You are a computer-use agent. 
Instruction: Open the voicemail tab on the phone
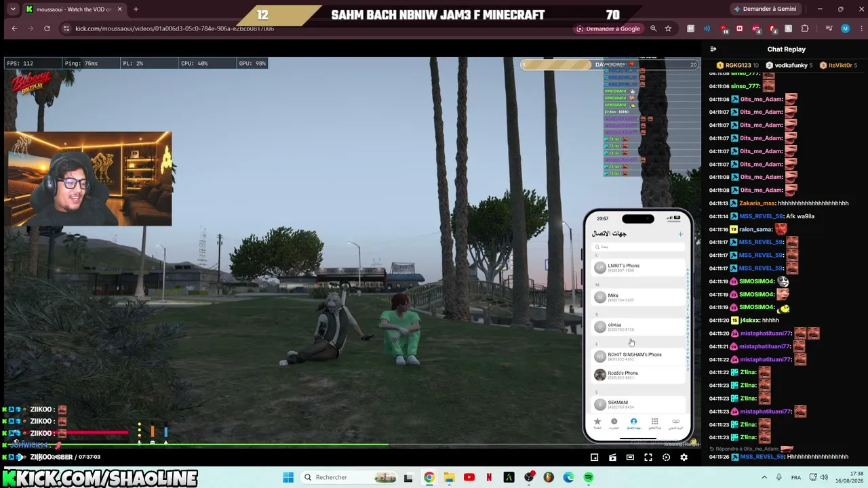point(675,423)
